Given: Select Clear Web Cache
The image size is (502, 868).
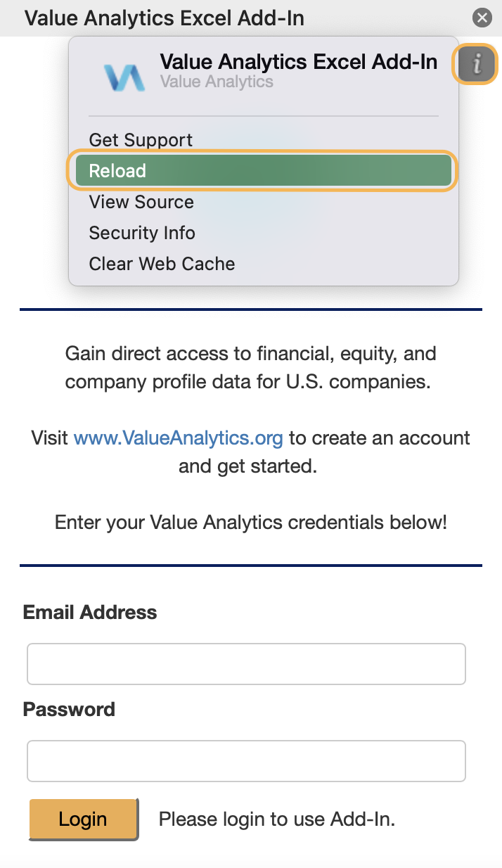Looking at the screenshot, I should [x=162, y=264].
